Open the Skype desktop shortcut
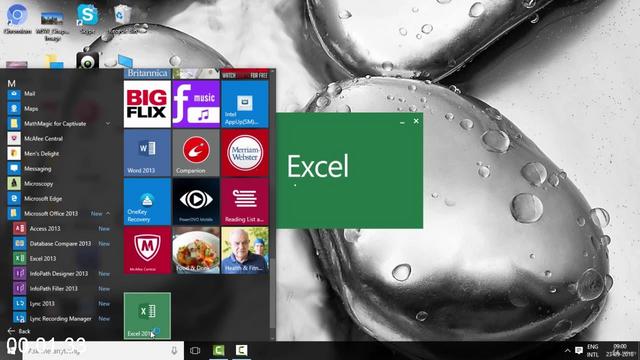Viewport: 640px width, 360px height. [87, 18]
